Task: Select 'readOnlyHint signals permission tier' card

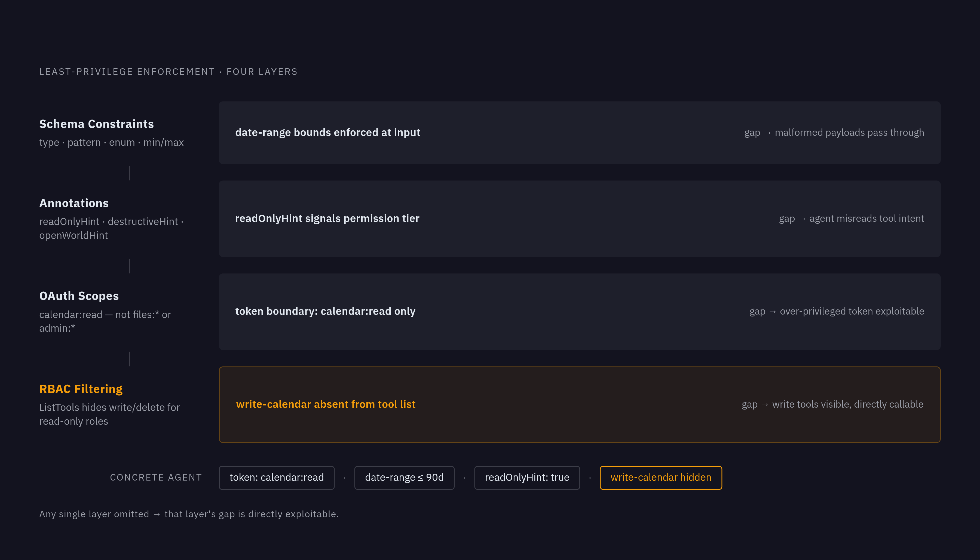Action: [580, 219]
